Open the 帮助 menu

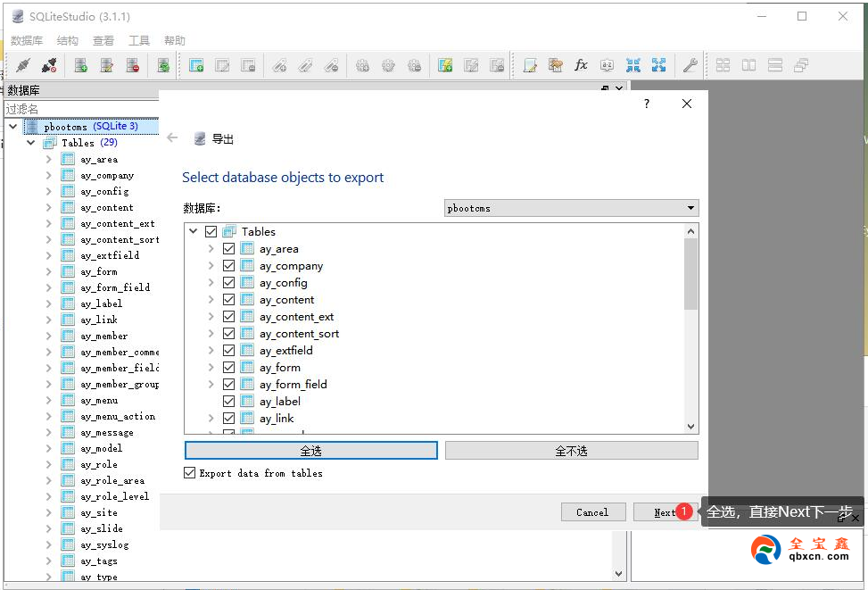coord(174,40)
